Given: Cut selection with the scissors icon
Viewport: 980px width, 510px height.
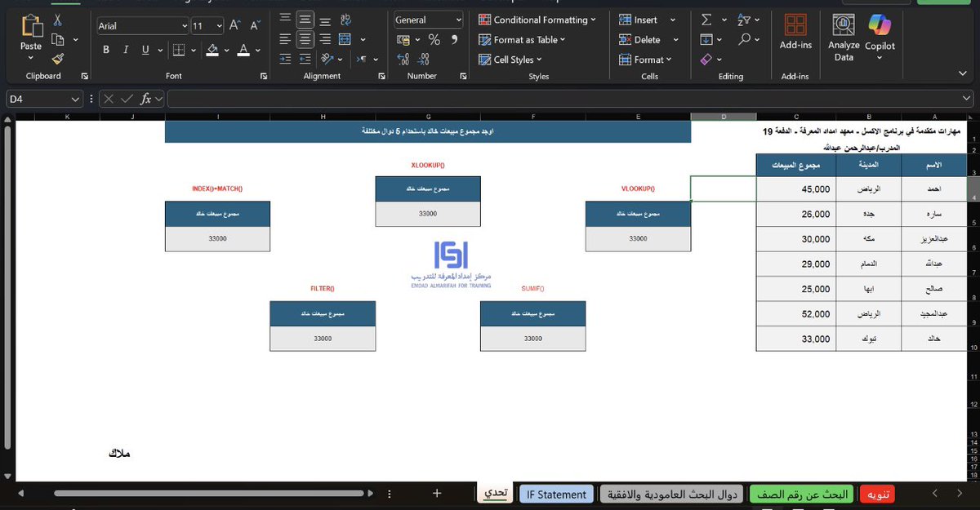Looking at the screenshot, I should coord(58,20).
